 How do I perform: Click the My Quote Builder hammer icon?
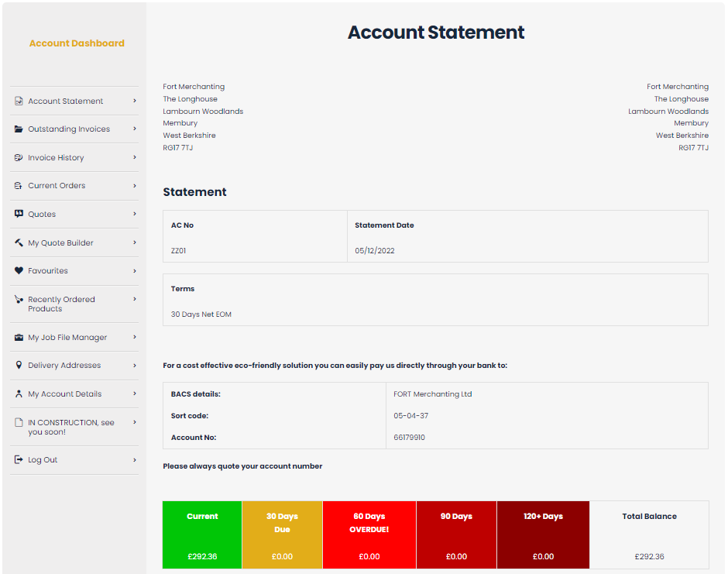coord(19,243)
